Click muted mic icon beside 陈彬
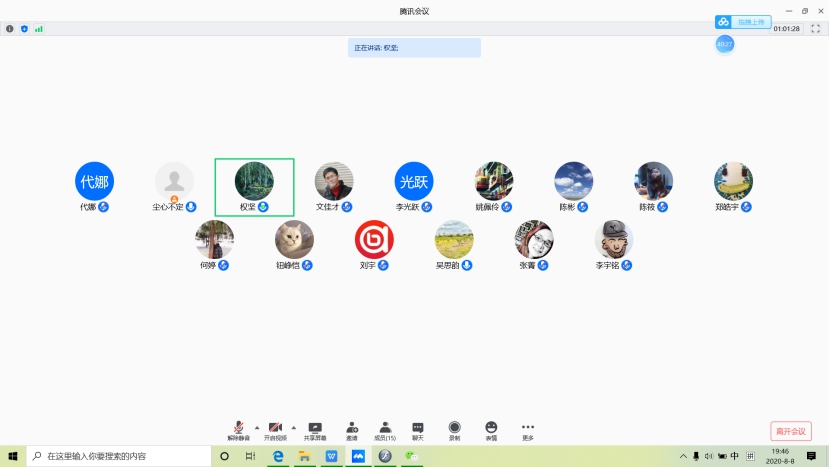The width and height of the screenshot is (830, 467). [583, 206]
